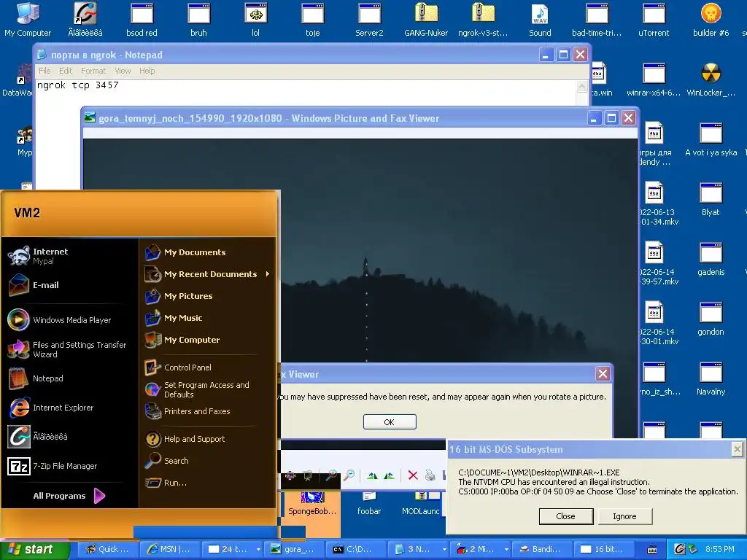
Task: Launch Internet Explorer from Start menu
Action: [x=70, y=408]
